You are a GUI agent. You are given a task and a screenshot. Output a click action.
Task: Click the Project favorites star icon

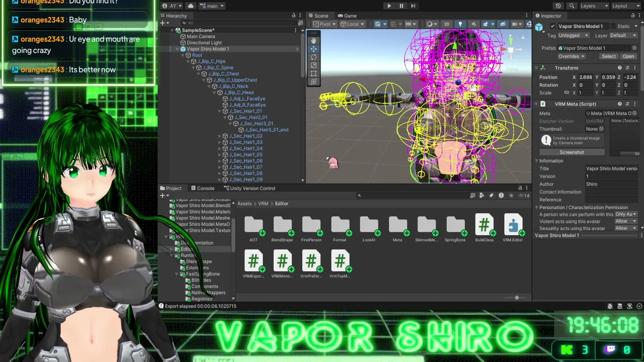[512, 196]
